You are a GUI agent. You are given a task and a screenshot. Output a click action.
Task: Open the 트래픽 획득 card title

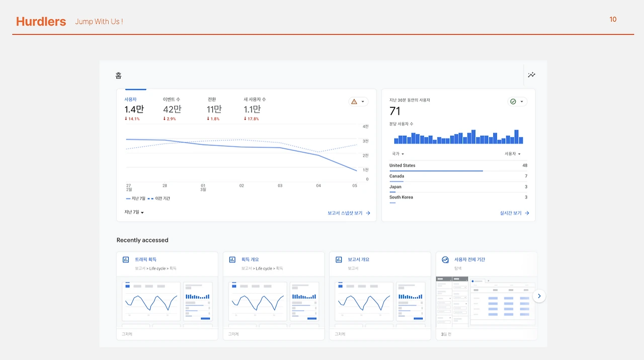[x=145, y=260]
